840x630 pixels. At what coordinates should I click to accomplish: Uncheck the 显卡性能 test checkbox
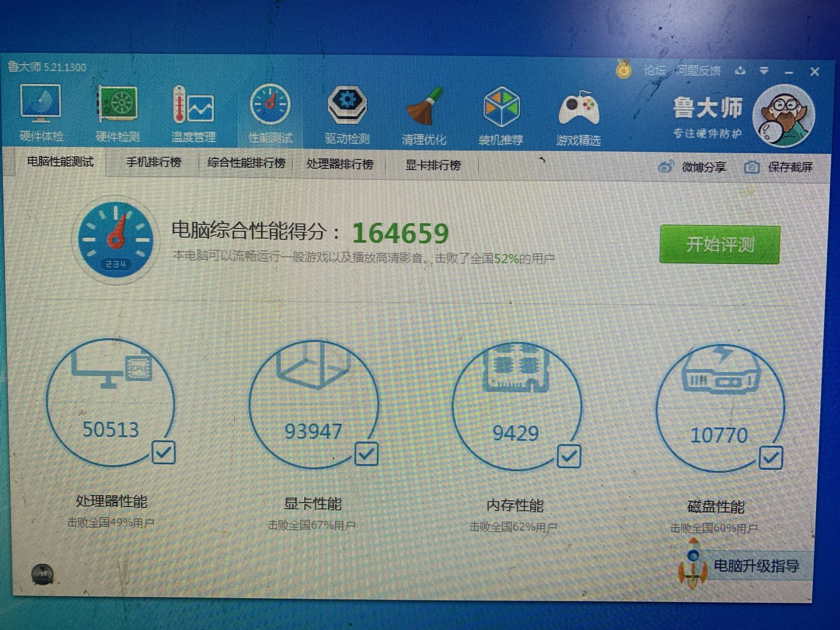[366, 454]
